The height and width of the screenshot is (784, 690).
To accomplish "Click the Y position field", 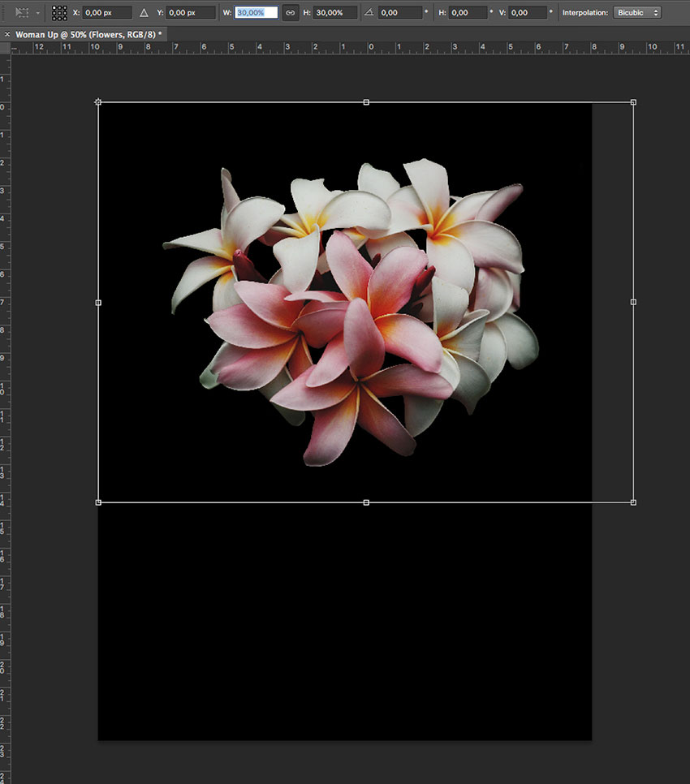I will (191, 12).
